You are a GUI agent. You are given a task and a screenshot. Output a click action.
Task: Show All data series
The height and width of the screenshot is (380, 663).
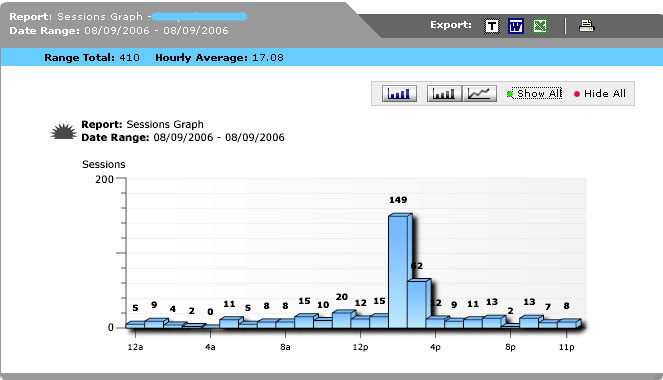(535, 93)
